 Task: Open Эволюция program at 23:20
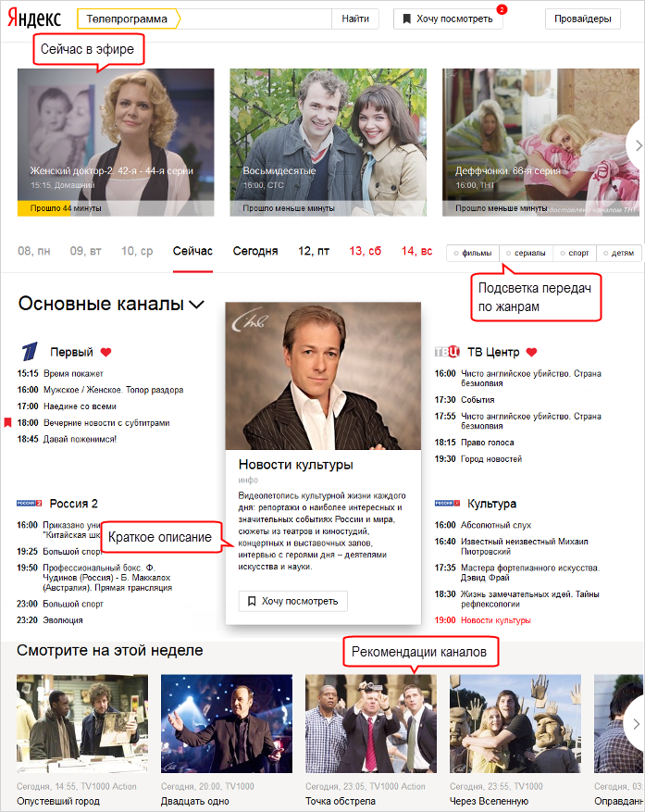pos(63,620)
